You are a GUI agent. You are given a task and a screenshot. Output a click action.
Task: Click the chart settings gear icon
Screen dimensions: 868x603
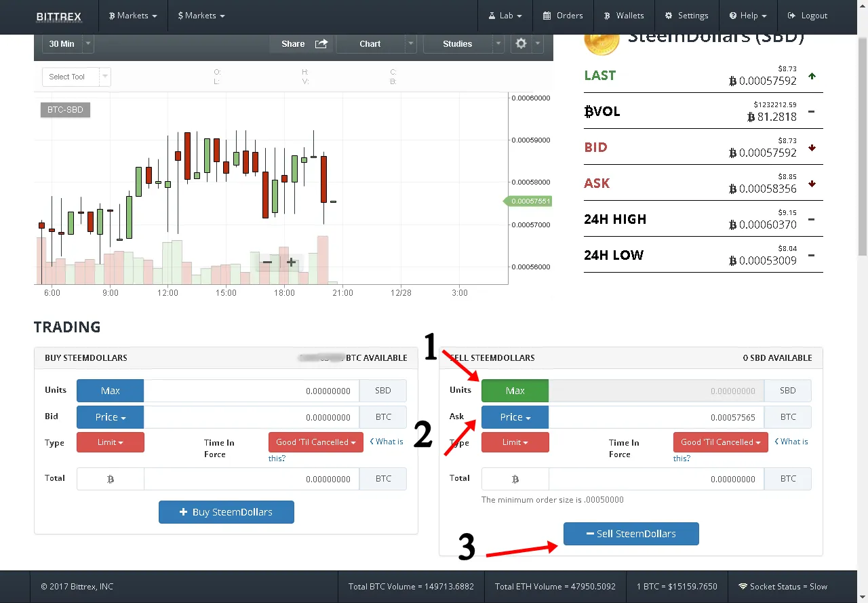click(x=521, y=43)
